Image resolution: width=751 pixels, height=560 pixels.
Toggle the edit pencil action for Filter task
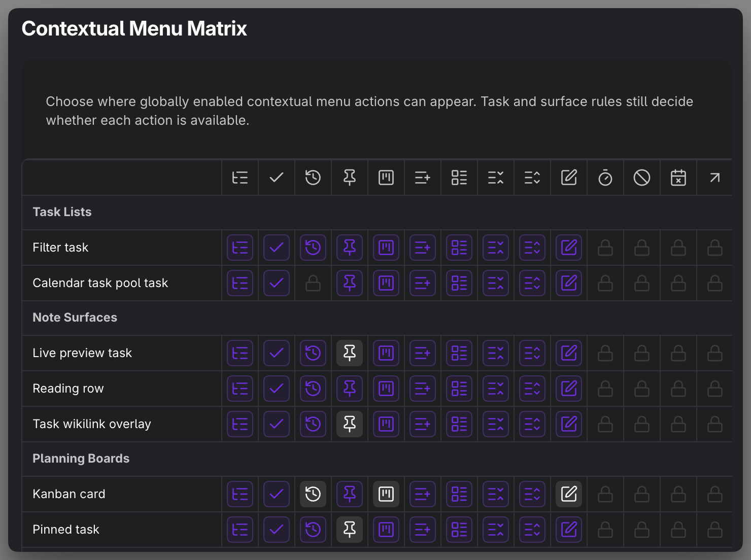pyautogui.click(x=569, y=248)
